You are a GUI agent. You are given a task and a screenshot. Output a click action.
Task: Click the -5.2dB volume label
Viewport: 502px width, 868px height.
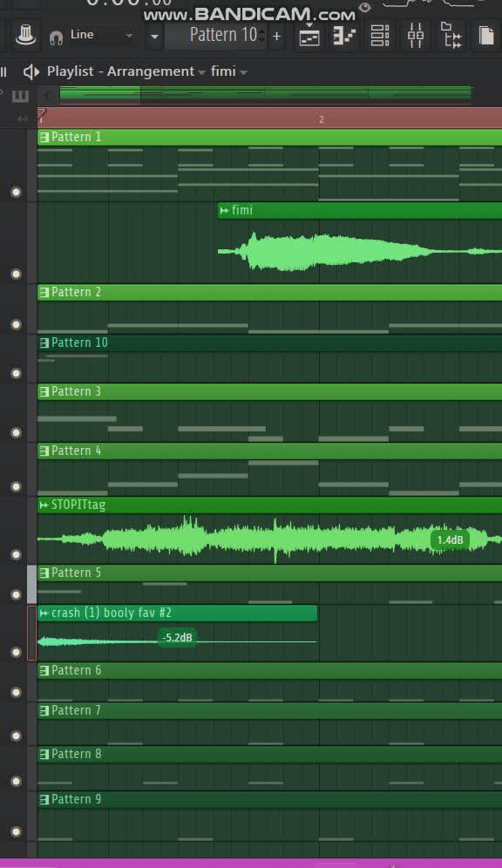(177, 637)
